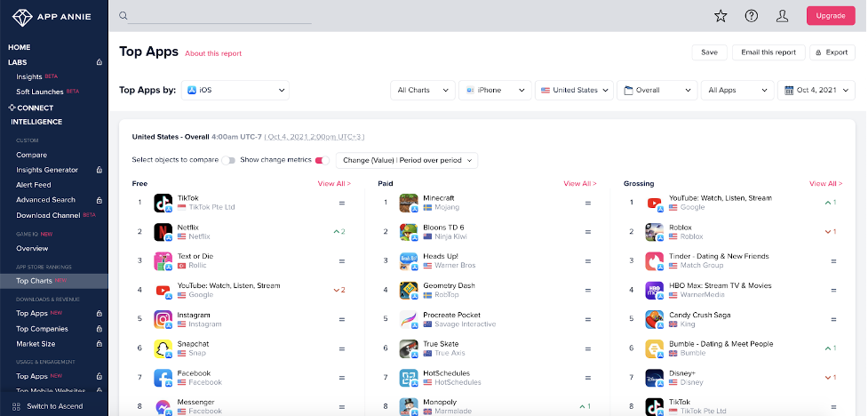The height and width of the screenshot is (416, 868).
Task: Click the search input field
Action: pyautogui.click(x=219, y=16)
